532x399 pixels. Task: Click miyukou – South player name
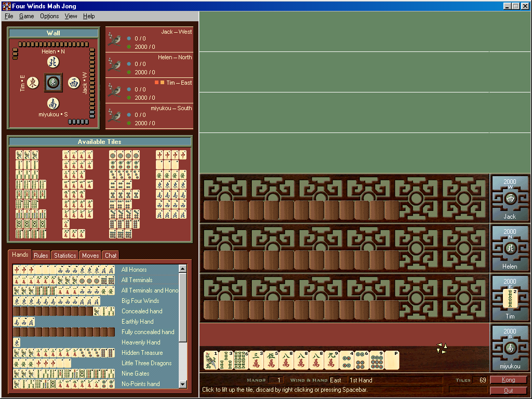(x=171, y=108)
